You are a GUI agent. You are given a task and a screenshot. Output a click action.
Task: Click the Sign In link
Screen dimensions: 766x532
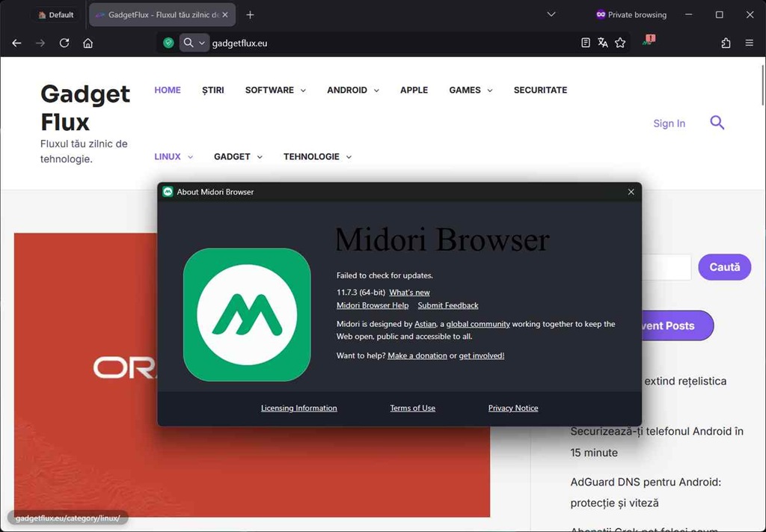[670, 123]
